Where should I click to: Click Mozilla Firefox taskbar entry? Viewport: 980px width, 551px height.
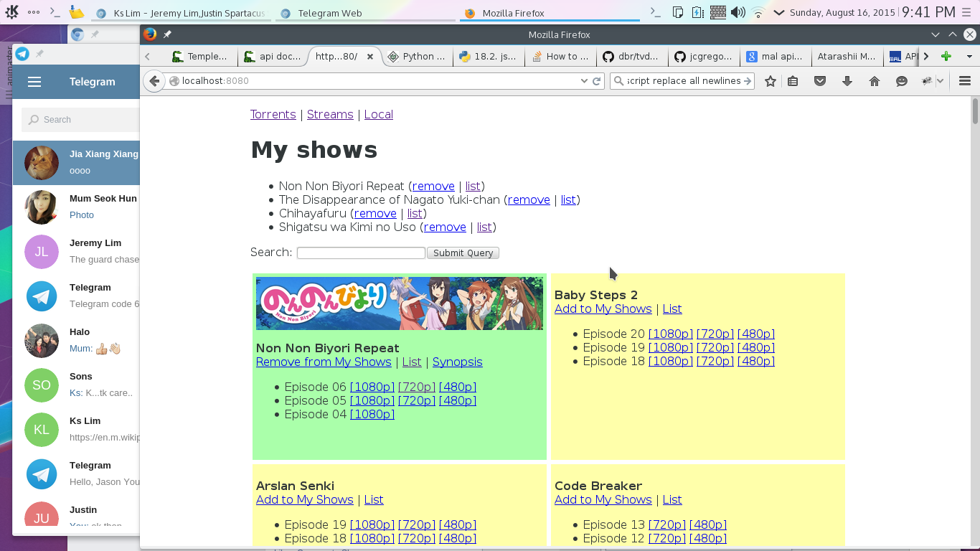pyautogui.click(x=549, y=13)
